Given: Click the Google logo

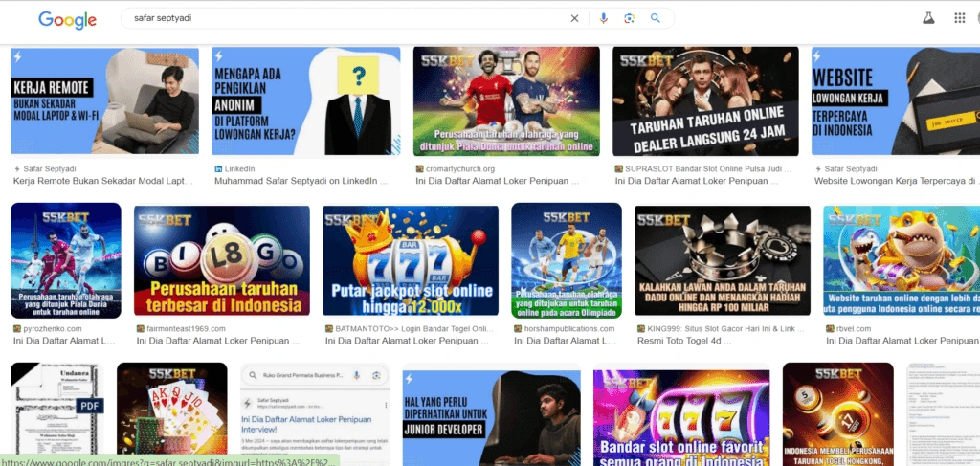Looking at the screenshot, I should coord(68,19).
